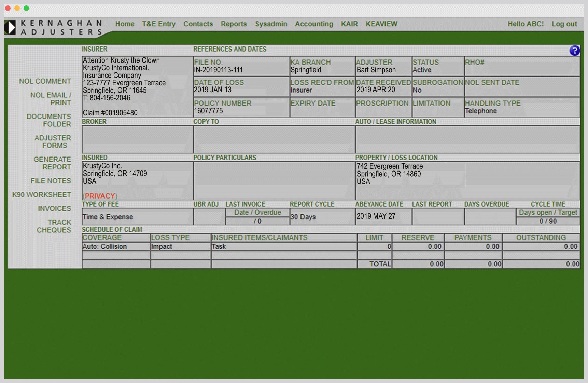Click the Hello ABC! greeting

pyautogui.click(x=526, y=24)
